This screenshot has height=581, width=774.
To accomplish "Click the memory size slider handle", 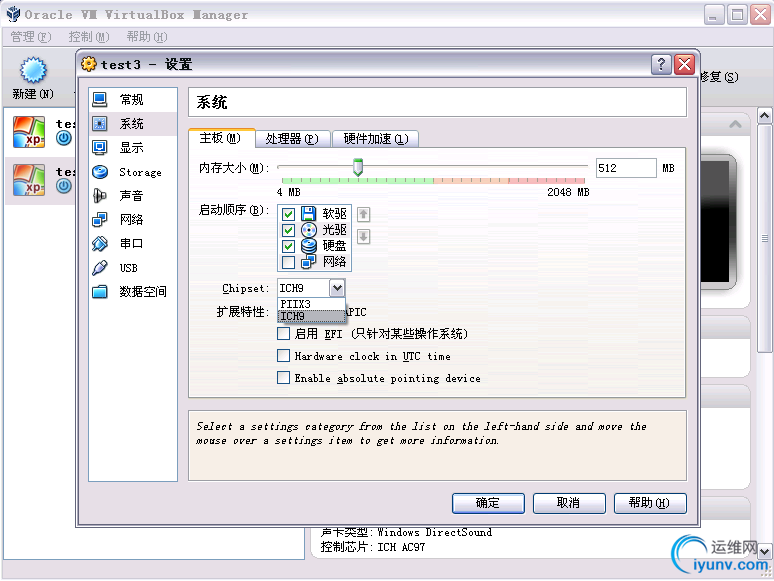I will tap(358, 167).
